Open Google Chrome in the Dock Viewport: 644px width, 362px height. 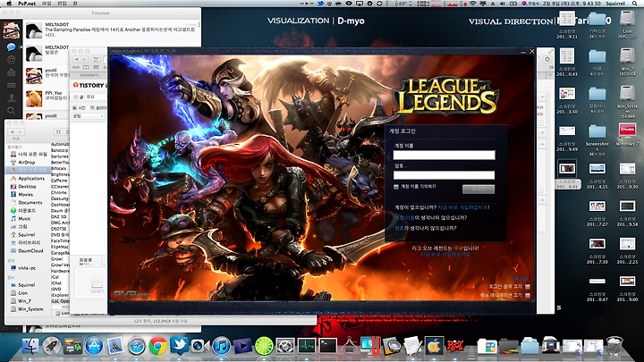pyautogui.click(x=157, y=346)
